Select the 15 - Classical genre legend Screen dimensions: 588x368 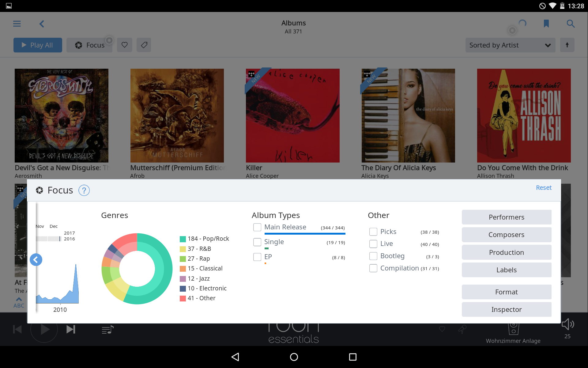point(201,268)
